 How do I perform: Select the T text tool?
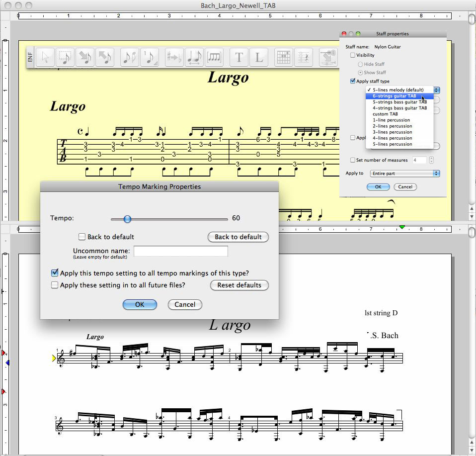tap(239, 57)
